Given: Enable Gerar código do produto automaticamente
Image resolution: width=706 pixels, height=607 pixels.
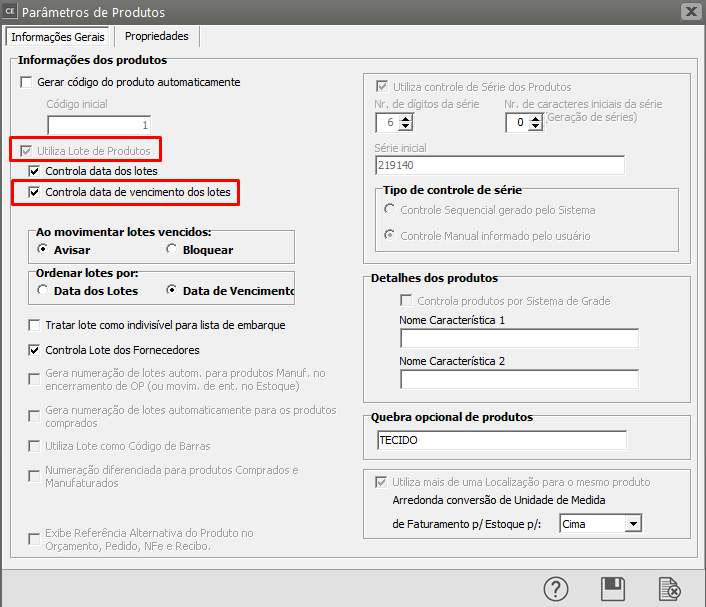Looking at the screenshot, I should click(x=27, y=82).
